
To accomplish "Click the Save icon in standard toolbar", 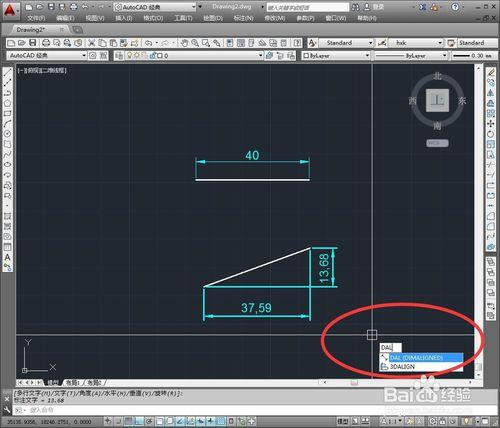I will 33,43.
